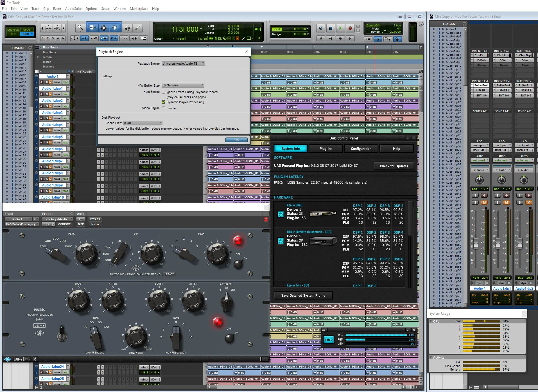Uncheck Dynamic Plug-in Processing
538x392 pixels.
(x=163, y=102)
